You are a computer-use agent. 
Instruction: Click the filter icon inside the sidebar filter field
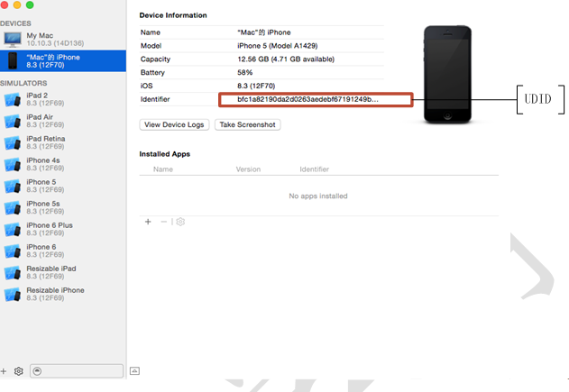point(37,371)
